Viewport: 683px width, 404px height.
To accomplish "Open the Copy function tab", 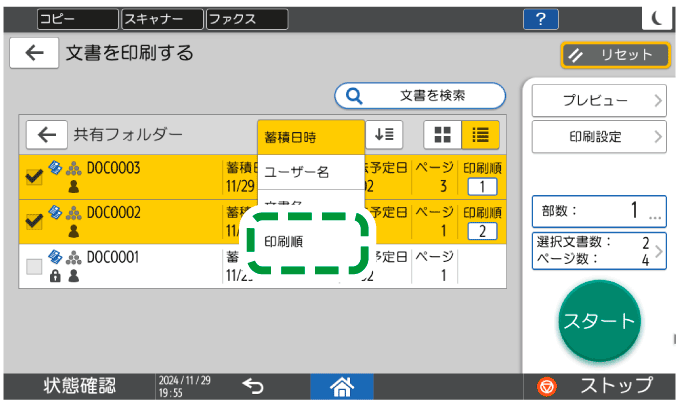I will coord(78,20).
